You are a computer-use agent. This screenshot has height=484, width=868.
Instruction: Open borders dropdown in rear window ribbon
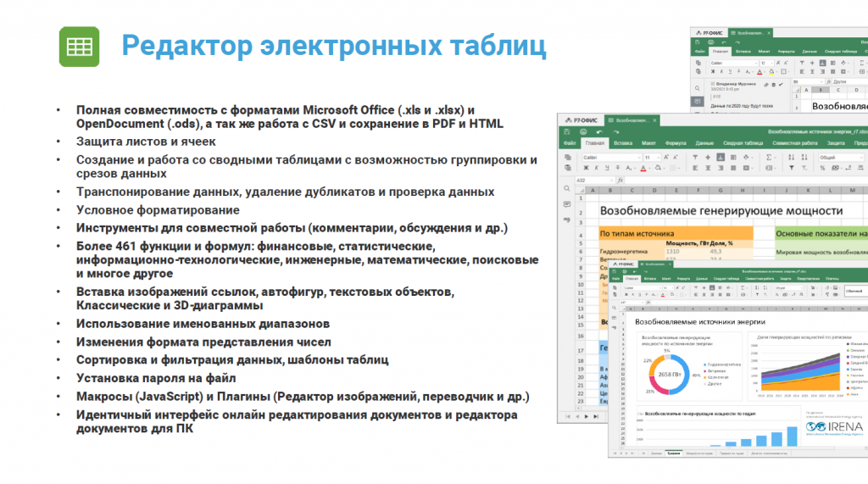coord(788,72)
